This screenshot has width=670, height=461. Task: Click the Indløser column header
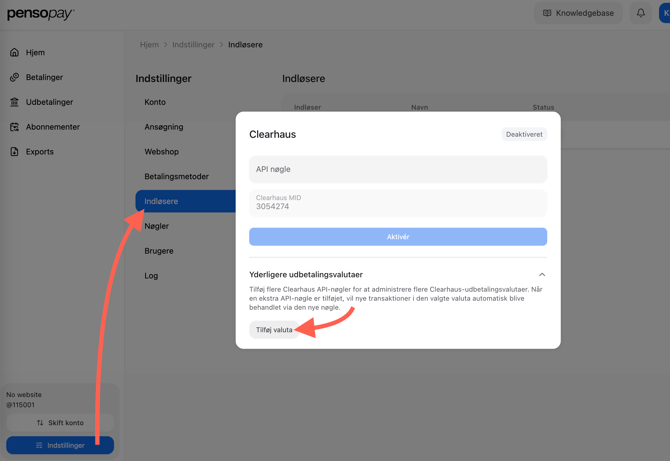click(307, 107)
